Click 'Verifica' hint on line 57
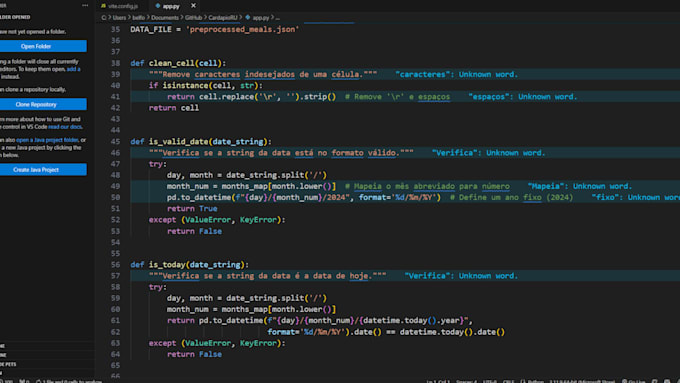This screenshot has width=680, height=383. (x=461, y=276)
